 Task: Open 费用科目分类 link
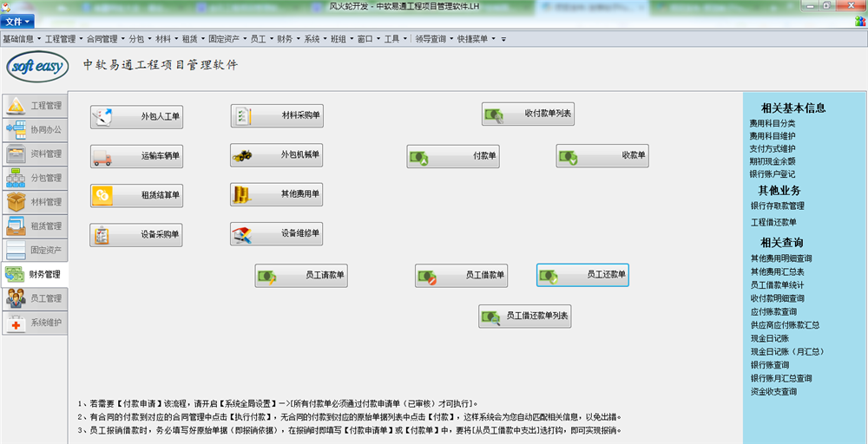point(773,123)
